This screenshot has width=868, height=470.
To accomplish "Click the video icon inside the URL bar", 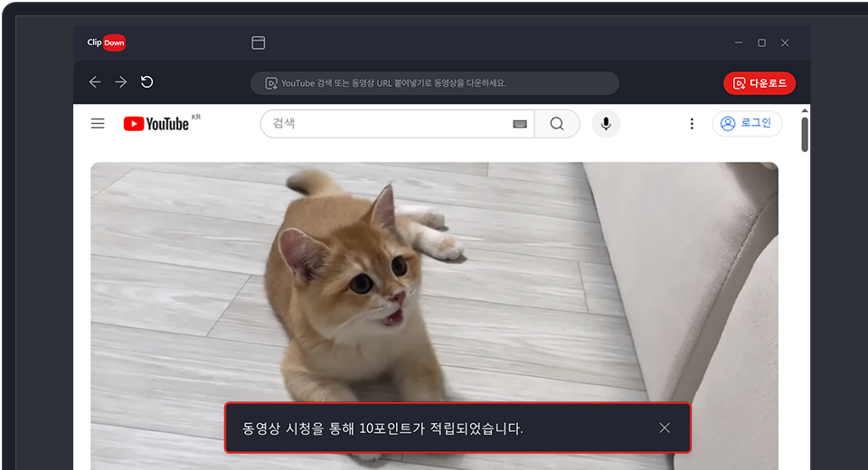I will 270,83.
